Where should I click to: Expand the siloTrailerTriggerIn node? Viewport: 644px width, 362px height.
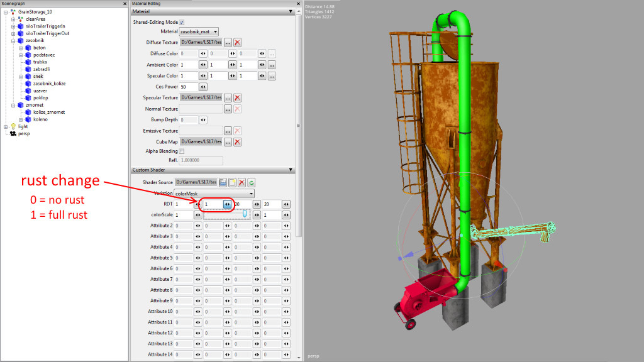[13, 26]
